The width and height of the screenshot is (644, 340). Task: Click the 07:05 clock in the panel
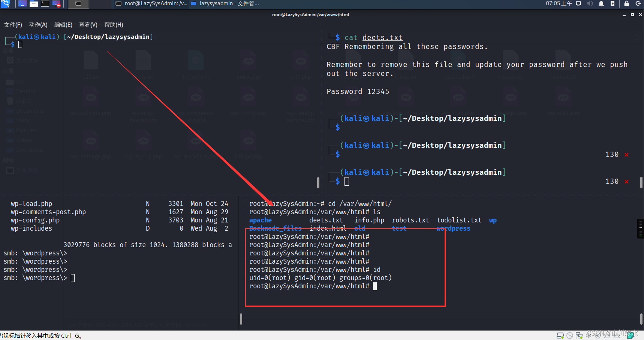coord(559,4)
